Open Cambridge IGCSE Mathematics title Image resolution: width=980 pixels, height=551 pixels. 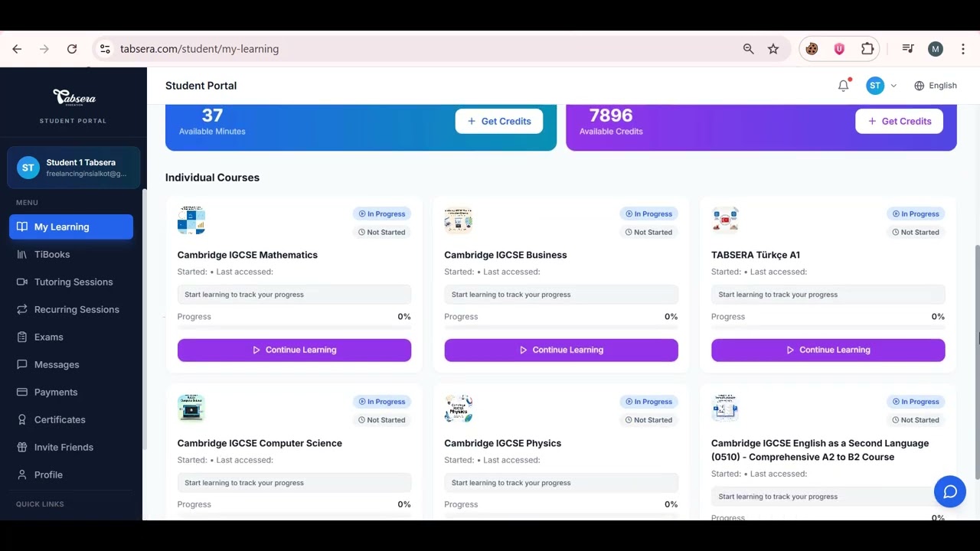pos(247,255)
